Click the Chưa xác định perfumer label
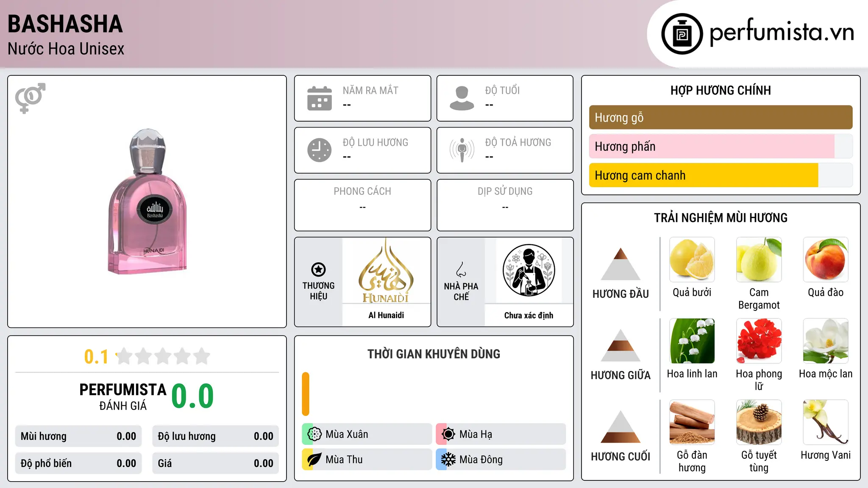Viewport: 868px width, 488px height. point(529,315)
